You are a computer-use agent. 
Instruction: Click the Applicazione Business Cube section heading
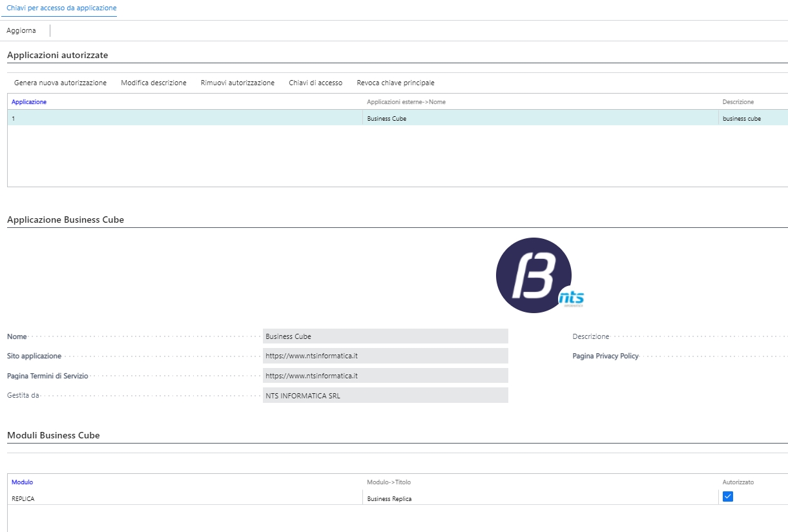[65, 220]
